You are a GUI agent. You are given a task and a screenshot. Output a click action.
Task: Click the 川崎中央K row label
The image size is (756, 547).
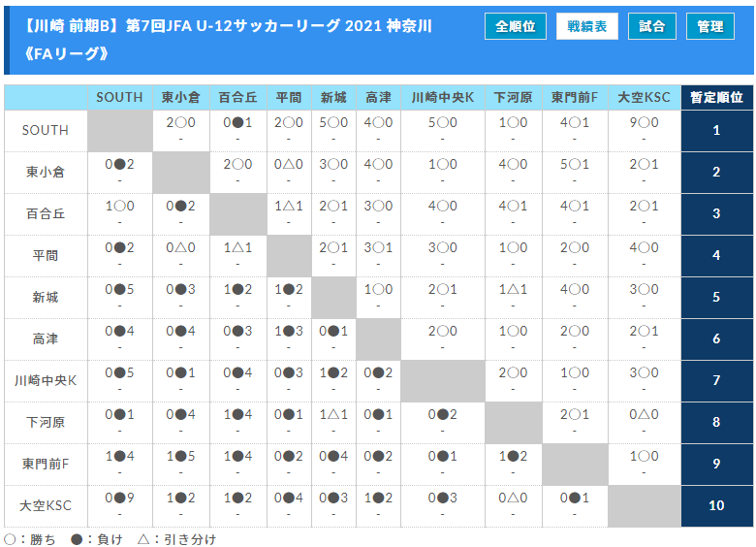[46, 380]
